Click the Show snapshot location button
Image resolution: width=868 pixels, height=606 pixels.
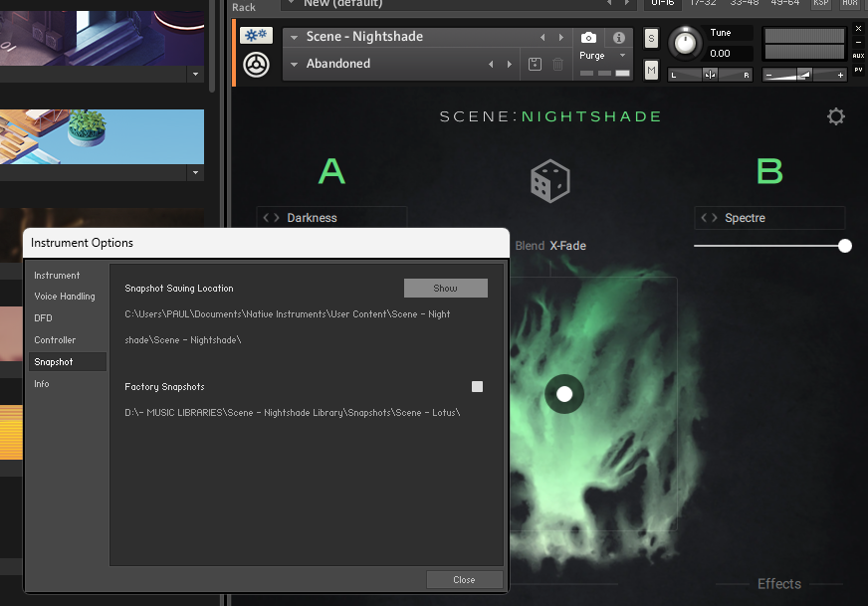point(446,288)
